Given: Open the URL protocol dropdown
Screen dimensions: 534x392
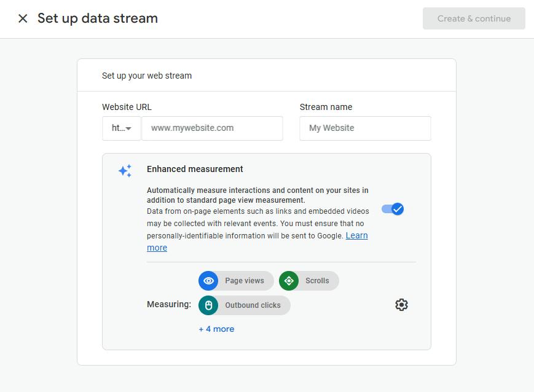Looking at the screenshot, I should (122, 128).
